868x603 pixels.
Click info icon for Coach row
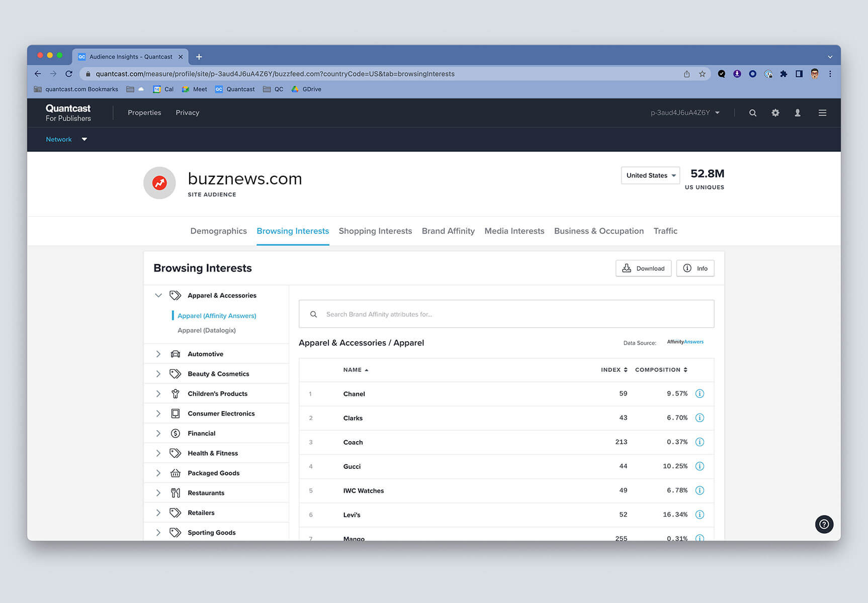coord(700,442)
